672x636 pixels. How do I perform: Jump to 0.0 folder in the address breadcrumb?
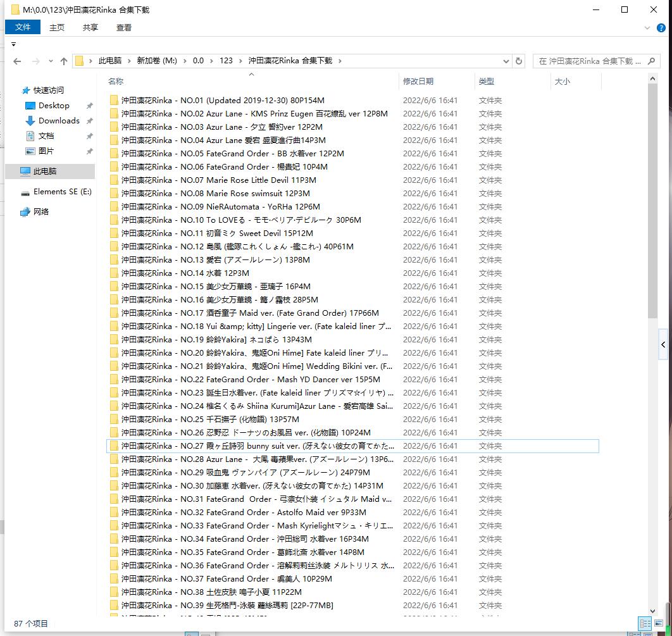tap(198, 61)
